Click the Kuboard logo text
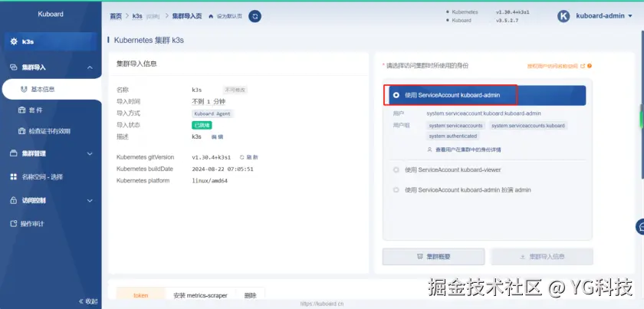The width and height of the screenshot is (644, 309). point(51,14)
